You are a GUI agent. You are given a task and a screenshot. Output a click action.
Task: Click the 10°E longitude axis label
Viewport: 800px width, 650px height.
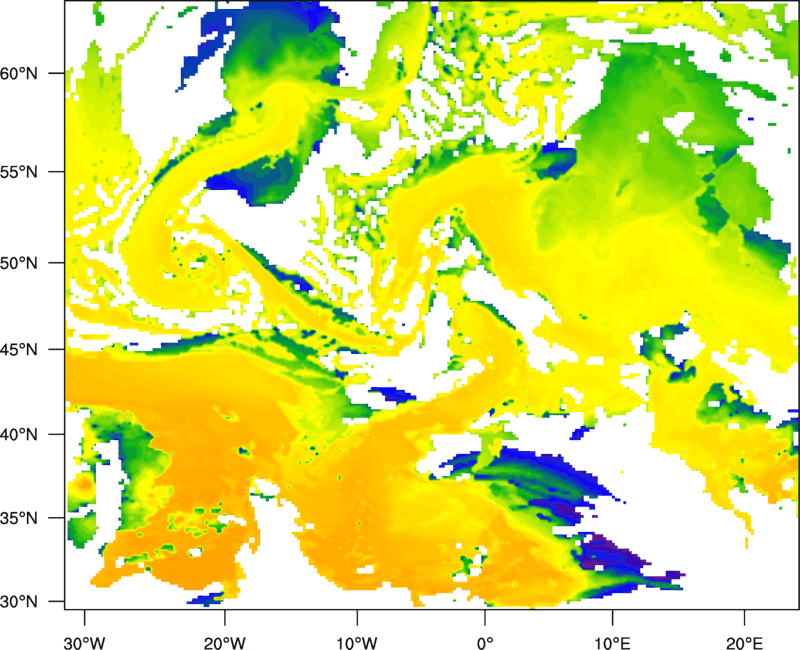[612, 643]
